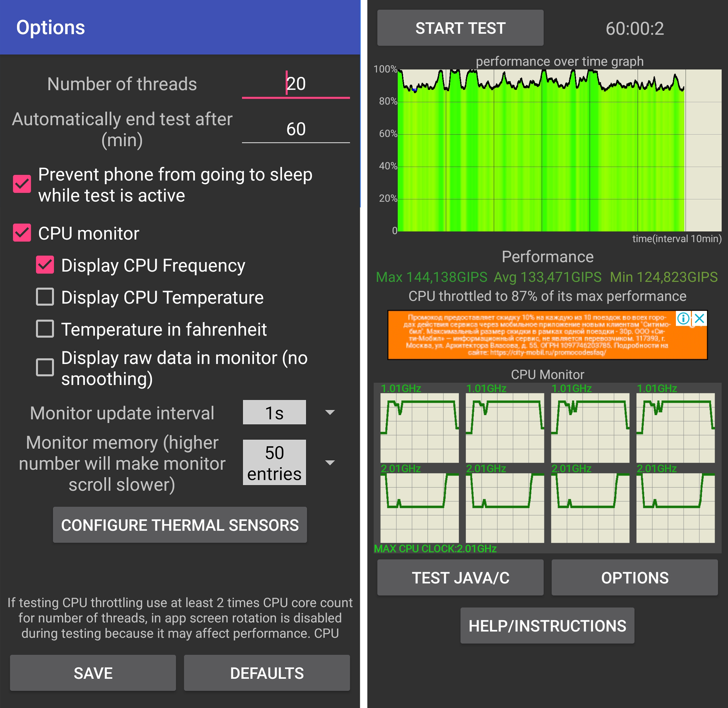Open Test Java/C button
This screenshot has height=708, width=728.
pyautogui.click(x=460, y=577)
